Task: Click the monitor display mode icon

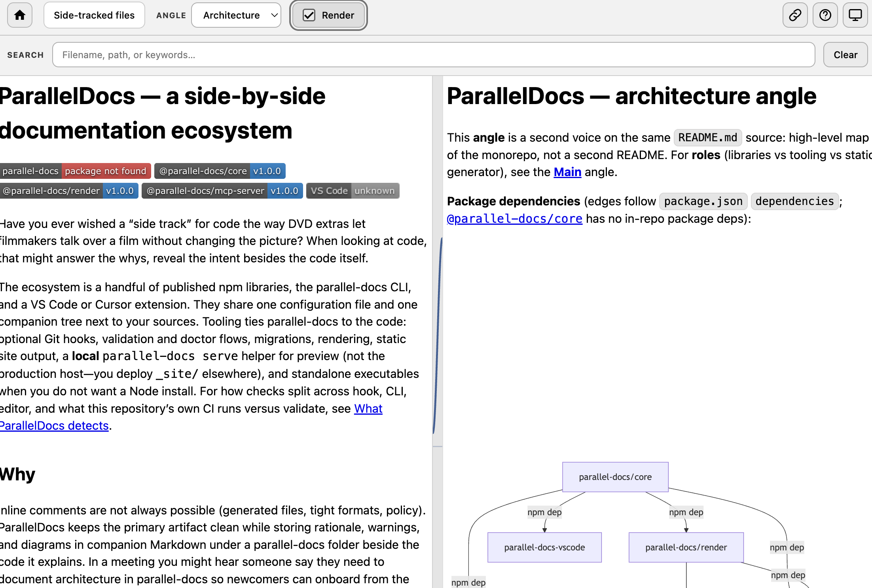Action: [855, 15]
